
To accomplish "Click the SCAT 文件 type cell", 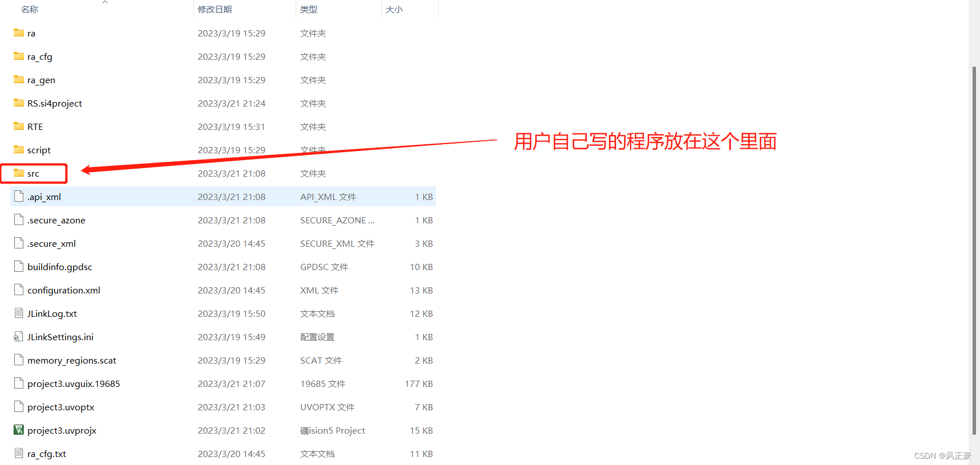I will point(321,361).
